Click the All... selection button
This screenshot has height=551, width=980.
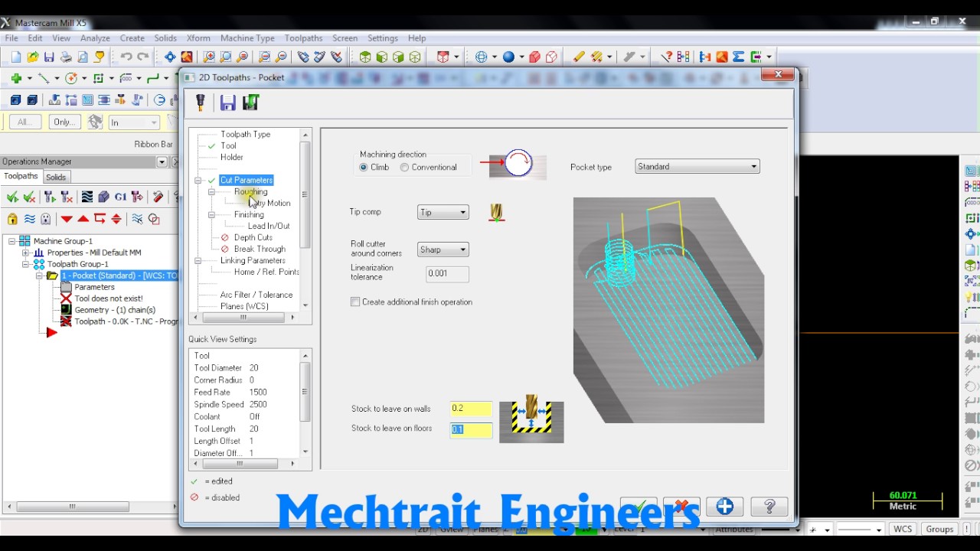[x=25, y=122]
